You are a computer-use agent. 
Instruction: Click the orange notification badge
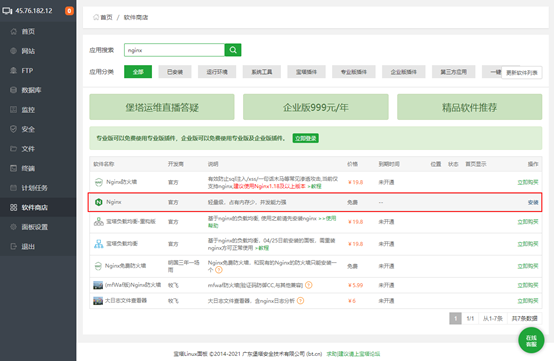point(69,11)
